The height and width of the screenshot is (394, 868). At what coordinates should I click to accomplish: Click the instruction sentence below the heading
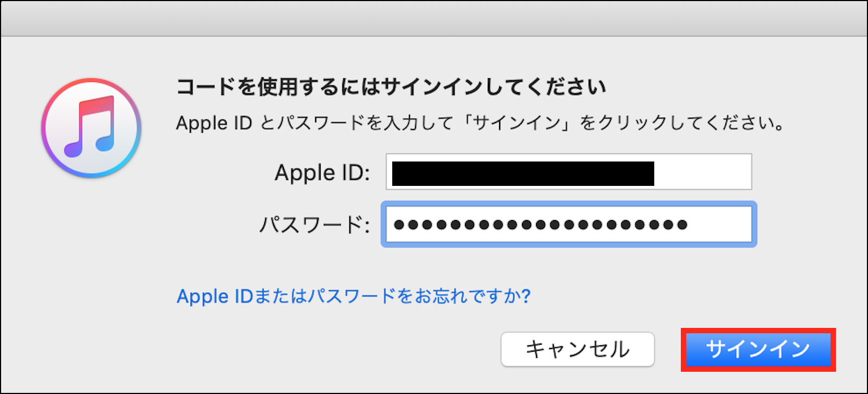[481, 123]
